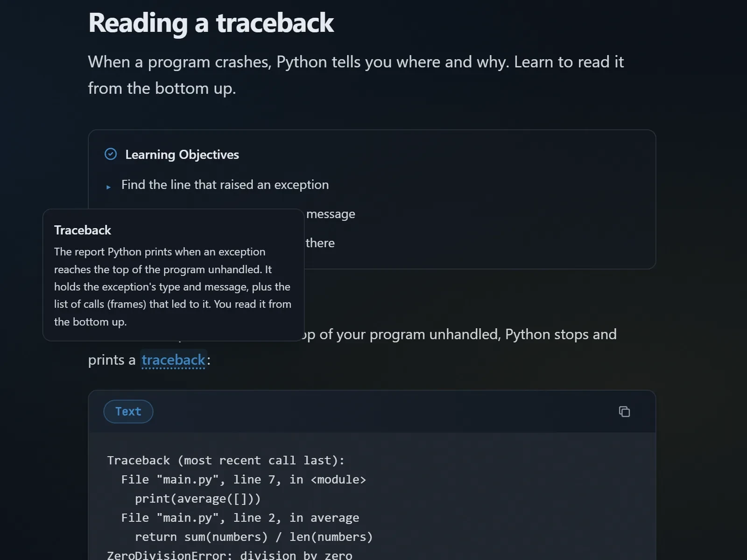This screenshot has height=560, width=747.
Task: Select the 'Reading a traceback' heading
Action: pos(211,23)
